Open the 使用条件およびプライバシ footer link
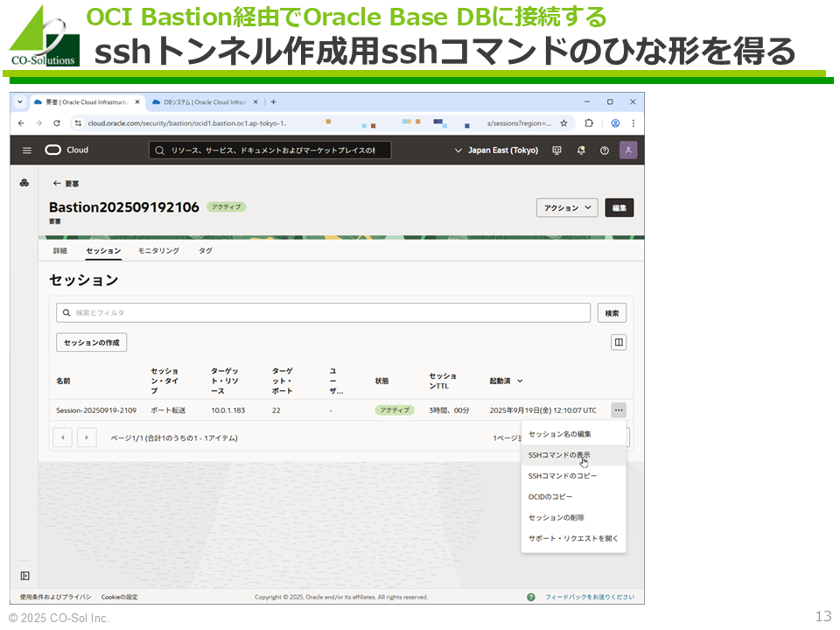840x630 pixels. (56, 597)
